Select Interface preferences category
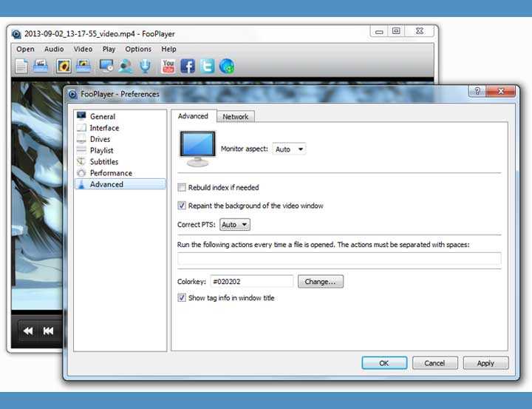The width and height of the screenshot is (532, 409). coord(120,128)
